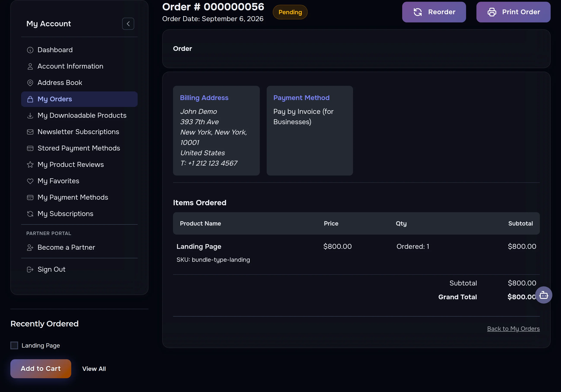Screen dimensions: 561x392
Task: Click the envelope icon for Newsletter Subscriptions
Action: pos(30,132)
